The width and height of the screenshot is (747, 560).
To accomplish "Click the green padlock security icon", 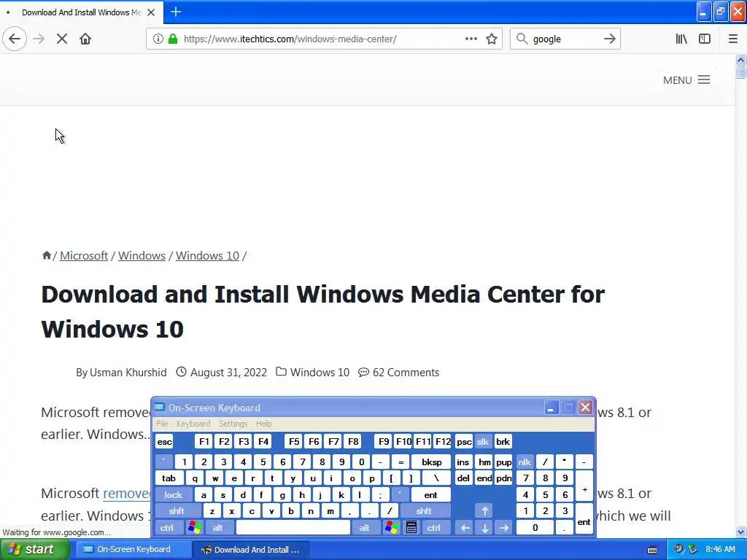I will 173,39.
